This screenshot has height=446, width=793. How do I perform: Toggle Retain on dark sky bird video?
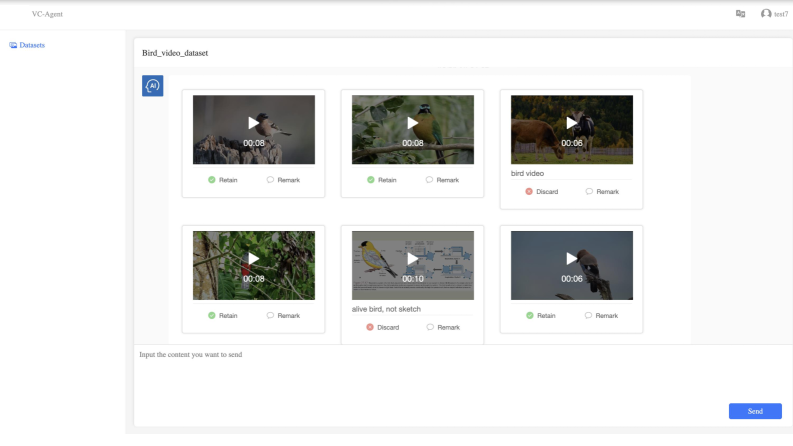pyautogui.click(x=541, y=316)
